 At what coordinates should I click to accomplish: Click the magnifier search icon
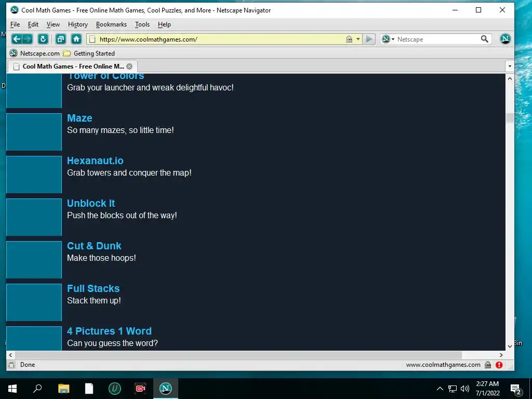pyautogui.click(x=485, y=39)
